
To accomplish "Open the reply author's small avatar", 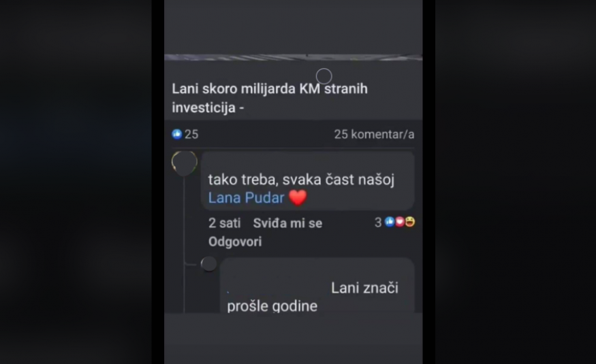I will 208,264.
